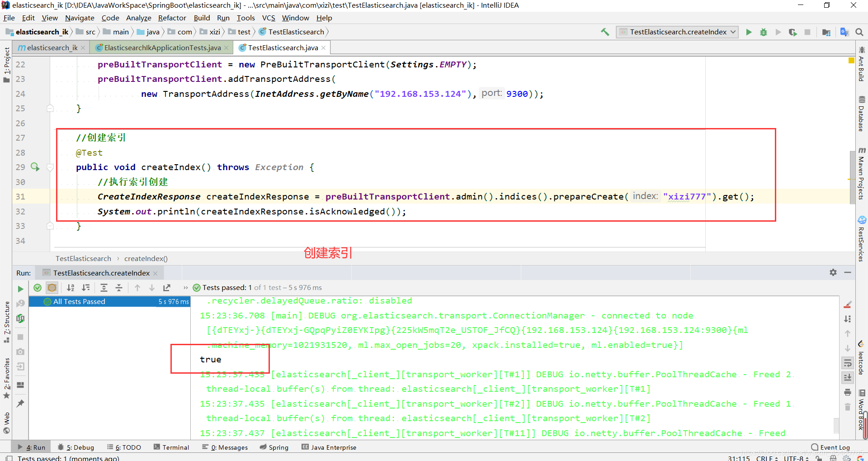Toggle soft-wrap in the console
This screenshot has width=868, height=461.
pos(848,363)
